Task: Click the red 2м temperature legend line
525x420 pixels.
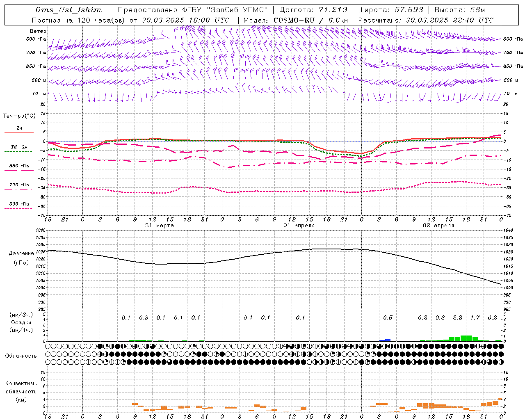Action: (19, 132)
